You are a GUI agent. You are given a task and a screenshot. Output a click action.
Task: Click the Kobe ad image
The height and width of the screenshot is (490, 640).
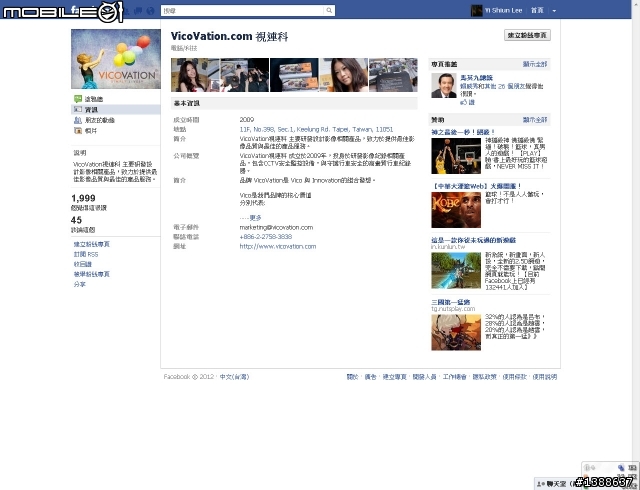pos(456,210)
